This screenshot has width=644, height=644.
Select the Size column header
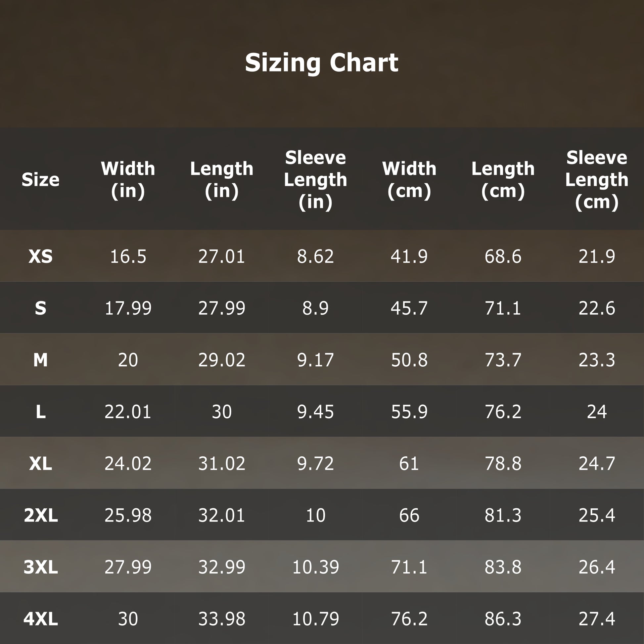40,180
